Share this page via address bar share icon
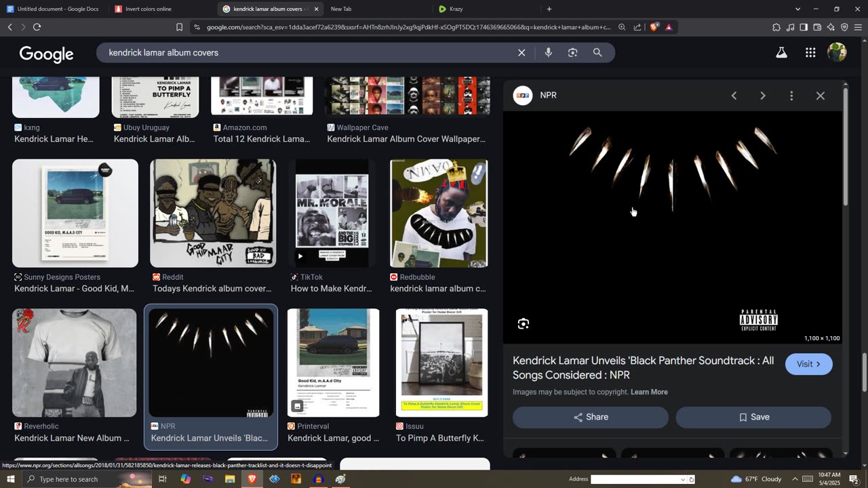Image resolution: width=868 pixels, height=488 pixels. click(x=637, y=27)
